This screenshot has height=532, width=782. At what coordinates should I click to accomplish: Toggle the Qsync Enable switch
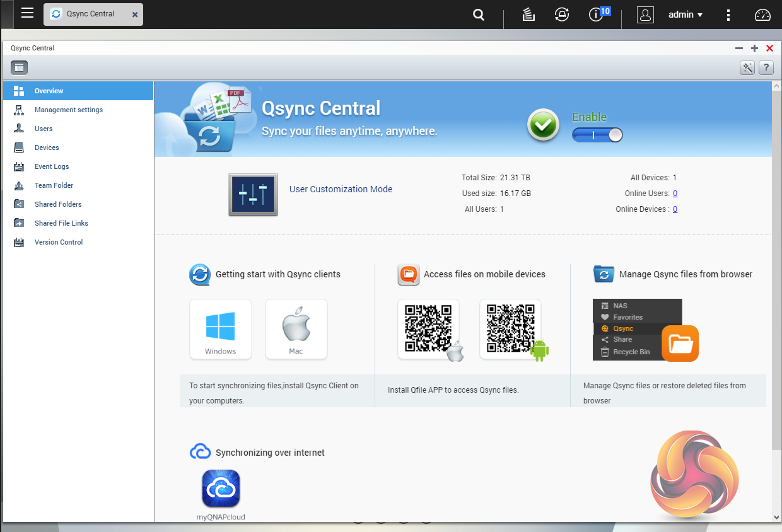coord(597,135)
